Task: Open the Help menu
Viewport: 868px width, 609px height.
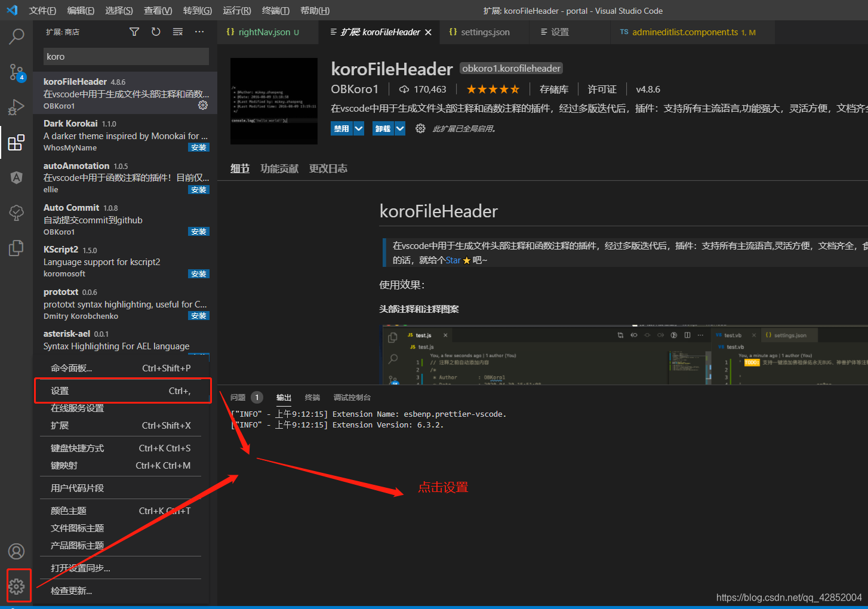Action: pyautogui.click(x=315, y=10)
